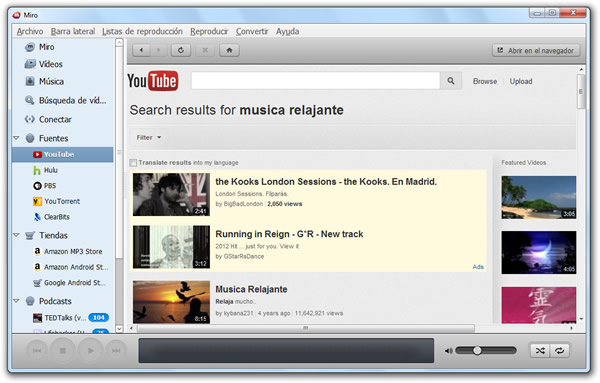Click the browser back arrow button
Image resolution: width=600 pixels, height=383 pixels.
141,50
